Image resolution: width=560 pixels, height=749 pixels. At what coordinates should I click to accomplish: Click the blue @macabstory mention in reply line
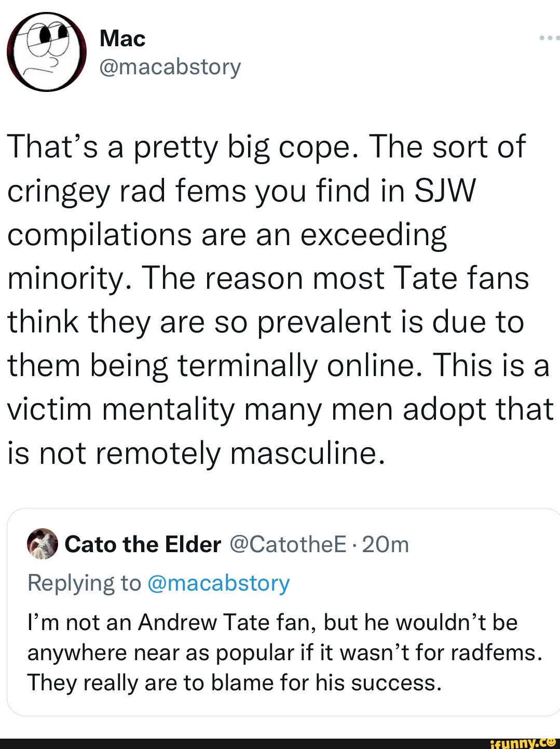pos(218,583)
